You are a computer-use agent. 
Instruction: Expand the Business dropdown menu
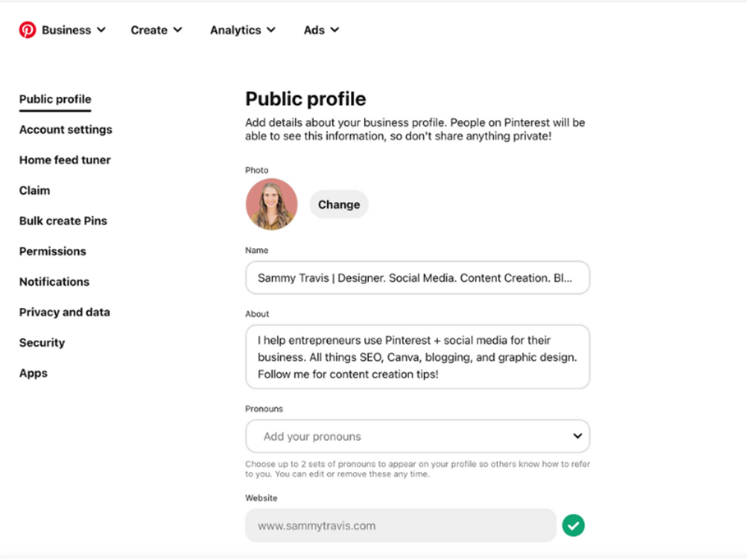click(73, 30)
